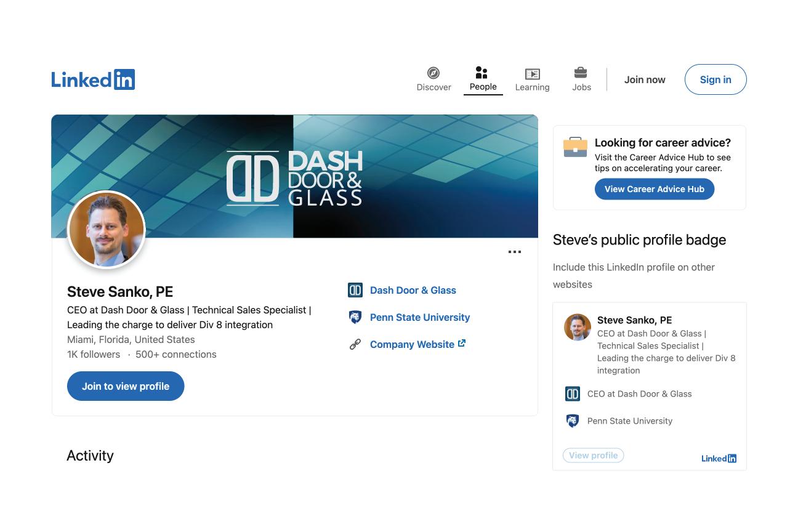This screenshot has width=798, height=532.
Task: Click the Dash Door & Glass icon in badge
Action: coord(573,393)
